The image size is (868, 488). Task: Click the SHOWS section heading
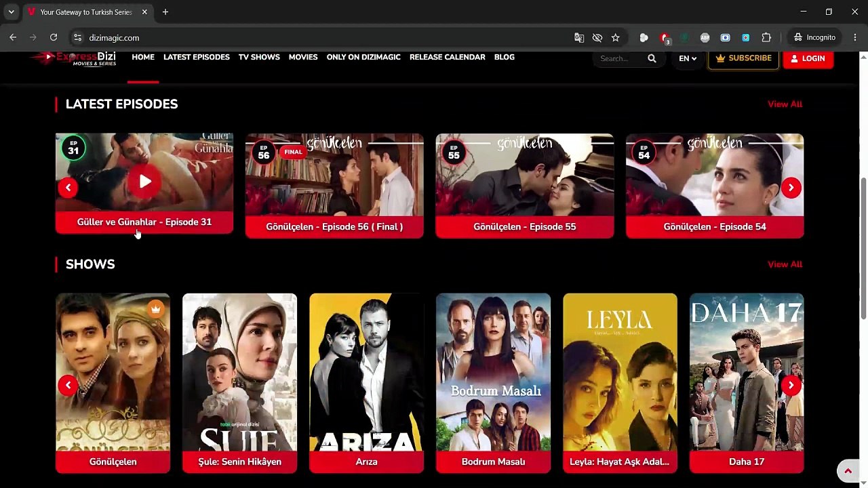pyautogui.click(x=90, y=264)
